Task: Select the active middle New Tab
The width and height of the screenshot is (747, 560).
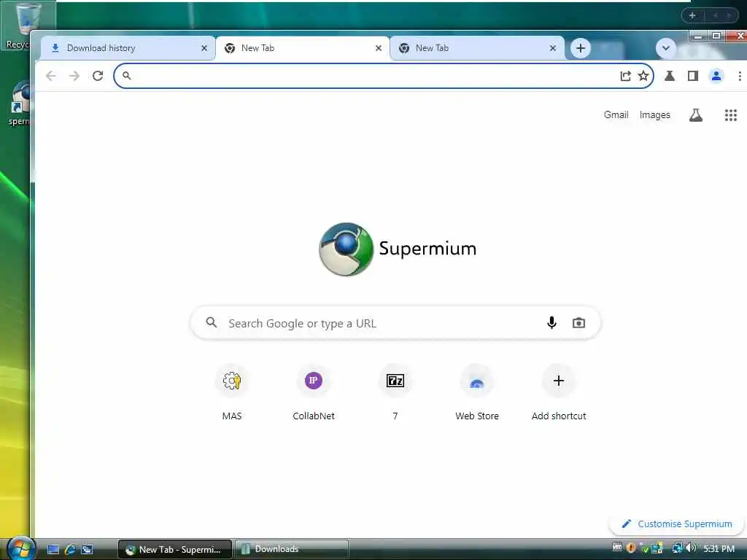Action: (x=302, y=48)
